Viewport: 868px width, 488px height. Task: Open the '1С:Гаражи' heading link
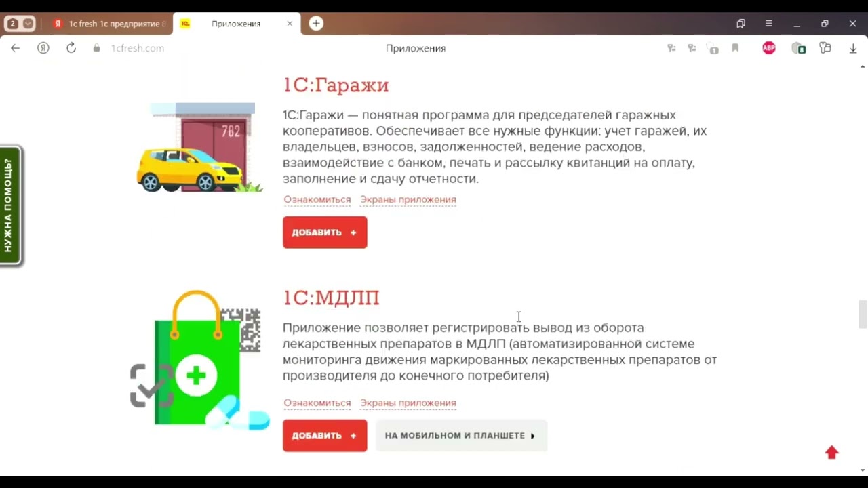pos(336,85)
